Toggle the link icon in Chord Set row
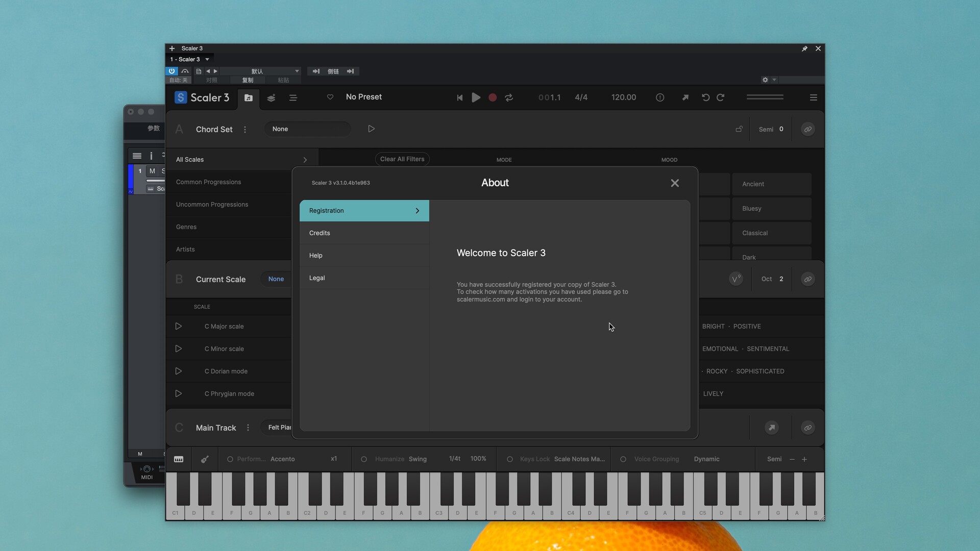 [807, 130]
